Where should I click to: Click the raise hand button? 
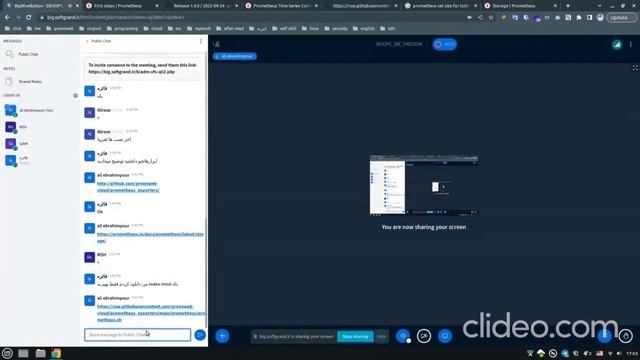(x=625, y=336)
